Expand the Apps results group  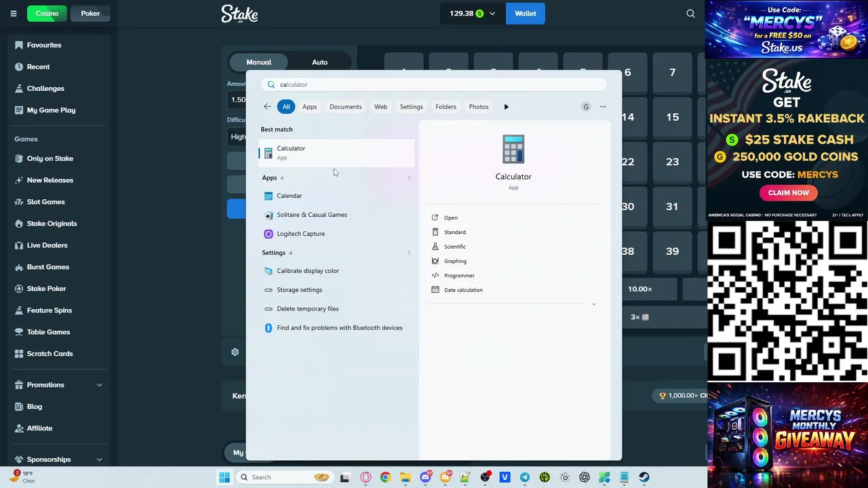tap(409, 178)
